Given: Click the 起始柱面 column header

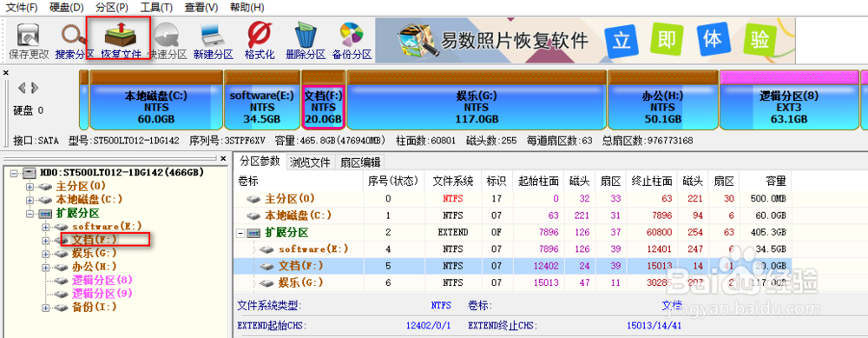Looking at the screenshot, I should [539, 181].
